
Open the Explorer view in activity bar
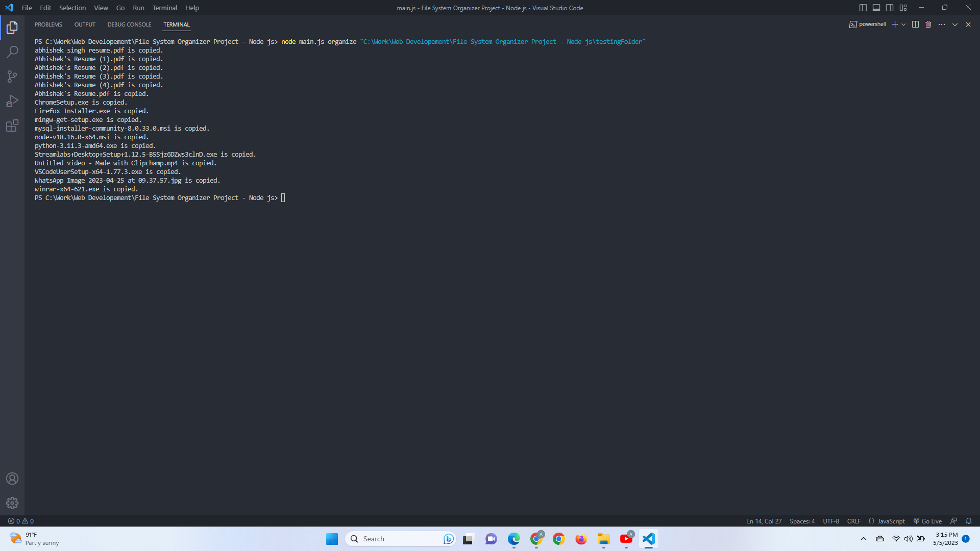pyautogui.click(x=12, y=28)
